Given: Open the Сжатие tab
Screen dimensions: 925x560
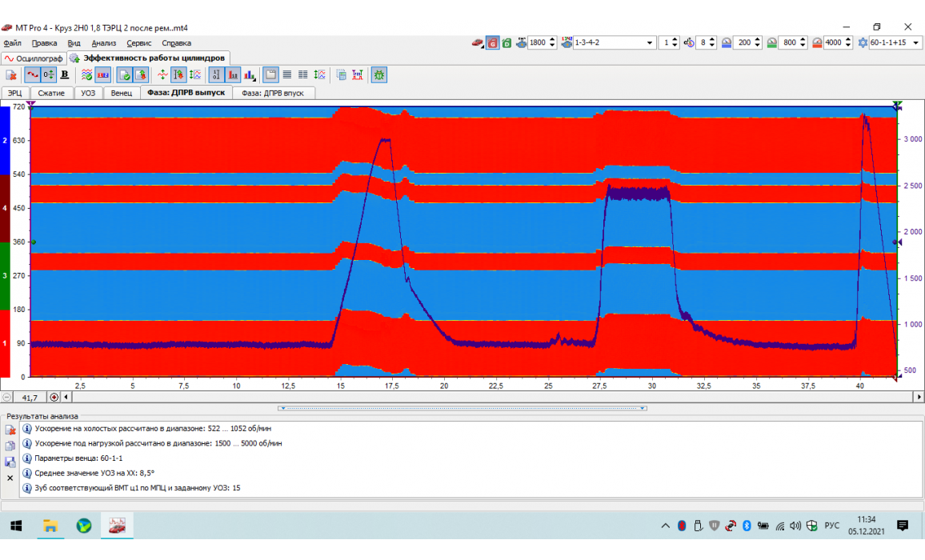Looking at the screenshot, I should pos(51,93).
